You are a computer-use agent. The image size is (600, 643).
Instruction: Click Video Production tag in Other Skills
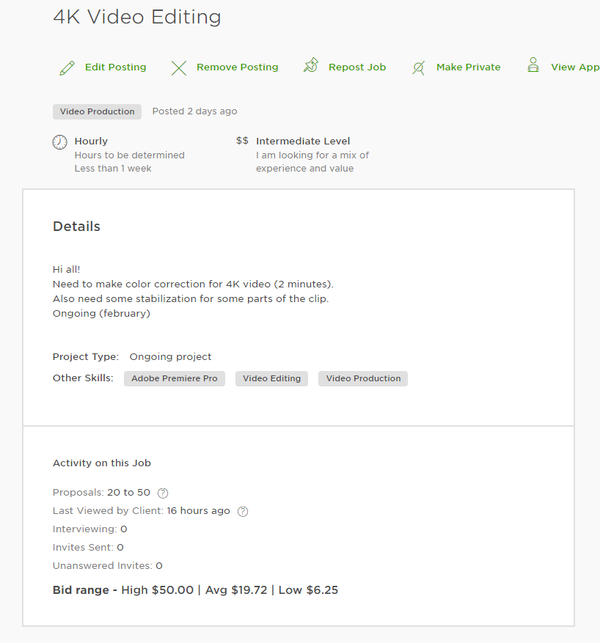pyautogui.click(x=363, y=379)
